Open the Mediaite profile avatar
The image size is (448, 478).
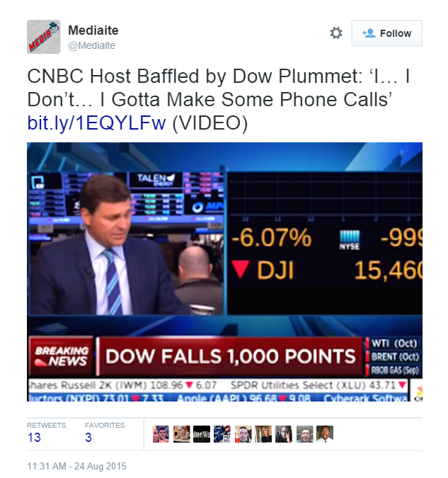(x=44, y=37)
